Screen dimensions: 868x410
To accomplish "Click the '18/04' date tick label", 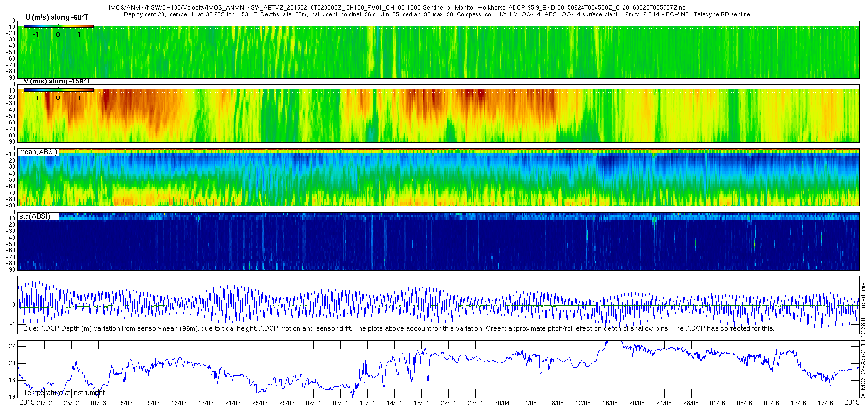I will 421,403.
